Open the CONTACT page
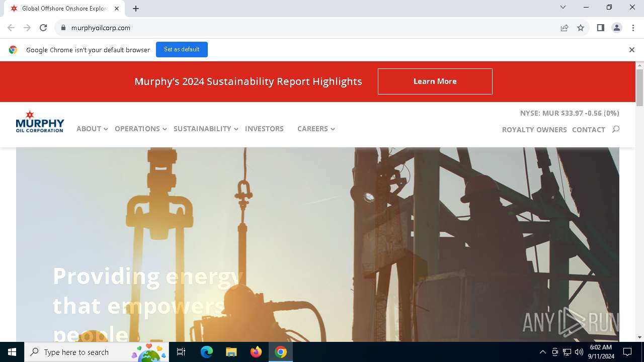 pos(589,130)
